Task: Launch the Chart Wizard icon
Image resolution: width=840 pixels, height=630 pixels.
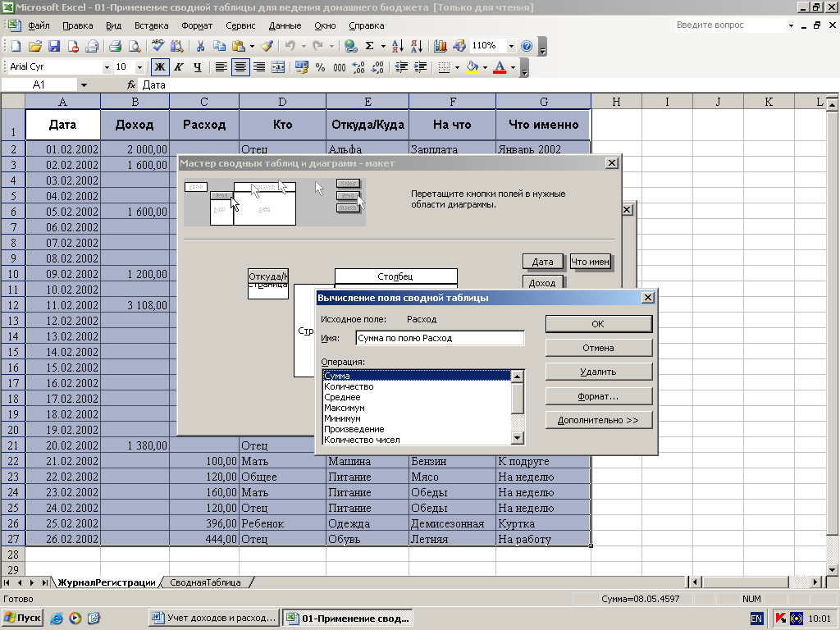Action: point(440,46)
